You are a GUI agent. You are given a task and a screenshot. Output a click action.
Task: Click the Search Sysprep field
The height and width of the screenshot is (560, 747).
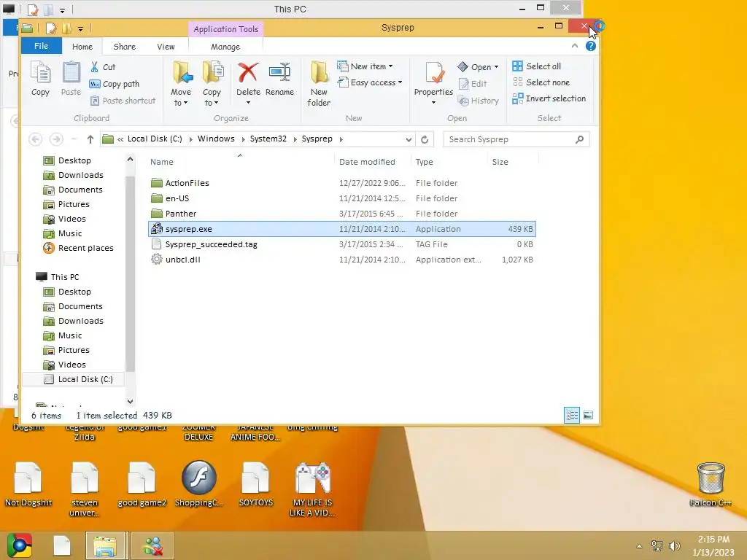[x=516, y=139]
